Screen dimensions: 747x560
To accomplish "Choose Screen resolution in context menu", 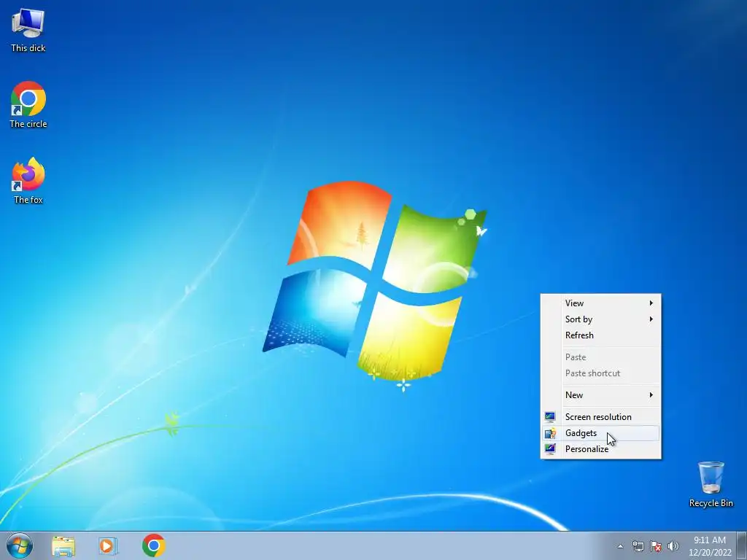I will [x=601, y=416].
